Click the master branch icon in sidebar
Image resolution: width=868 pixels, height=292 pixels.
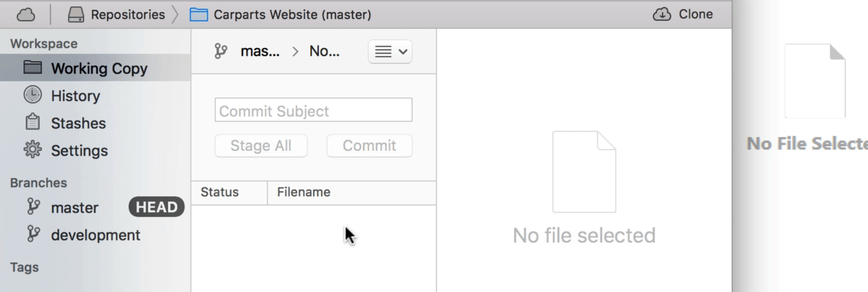point(34,207)
